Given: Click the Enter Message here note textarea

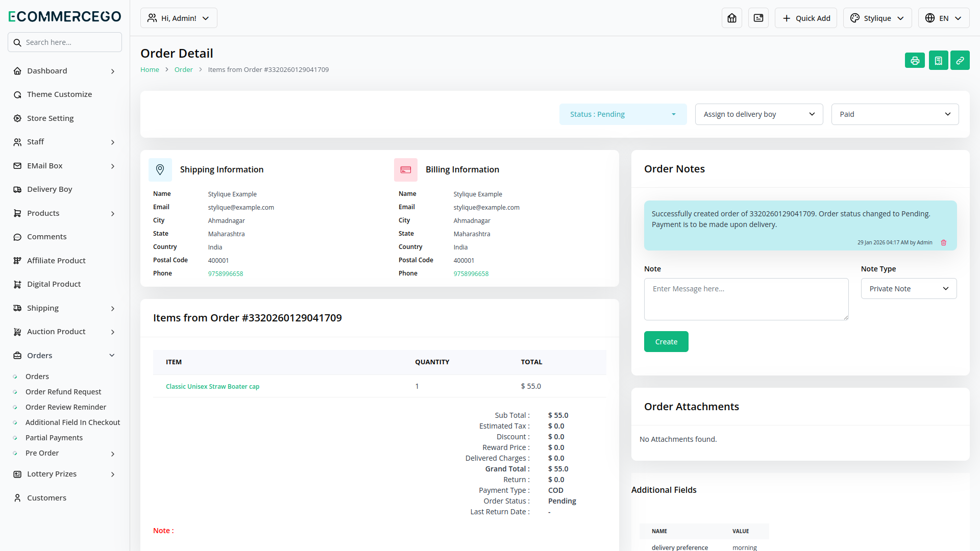Looking at the screenshot, I should tap(746, 299).
